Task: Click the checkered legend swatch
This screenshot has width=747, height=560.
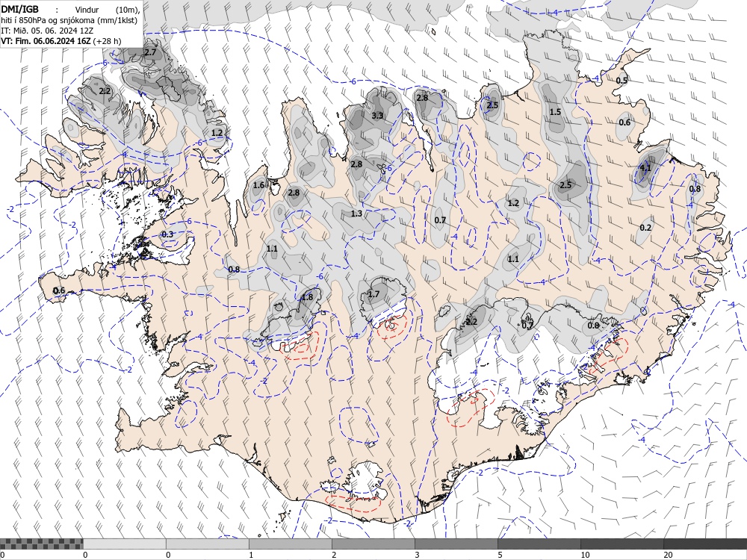Action: click(x=41, y=544)
